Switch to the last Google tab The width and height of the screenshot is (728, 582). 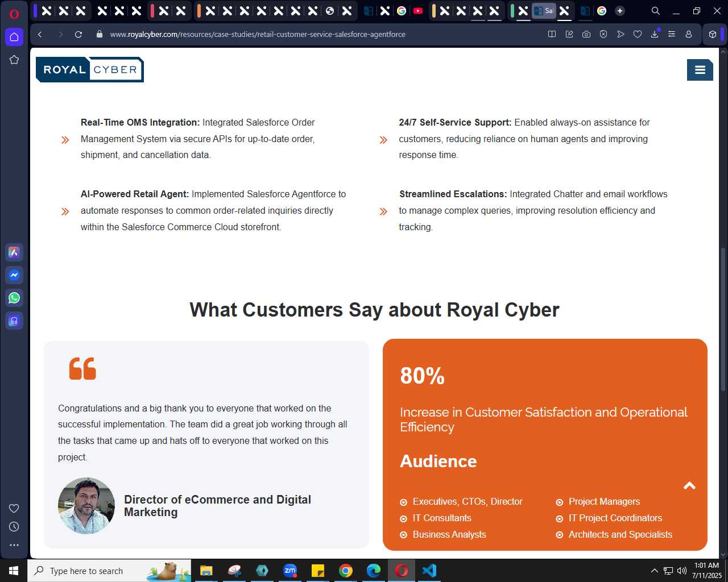[602, 11]
